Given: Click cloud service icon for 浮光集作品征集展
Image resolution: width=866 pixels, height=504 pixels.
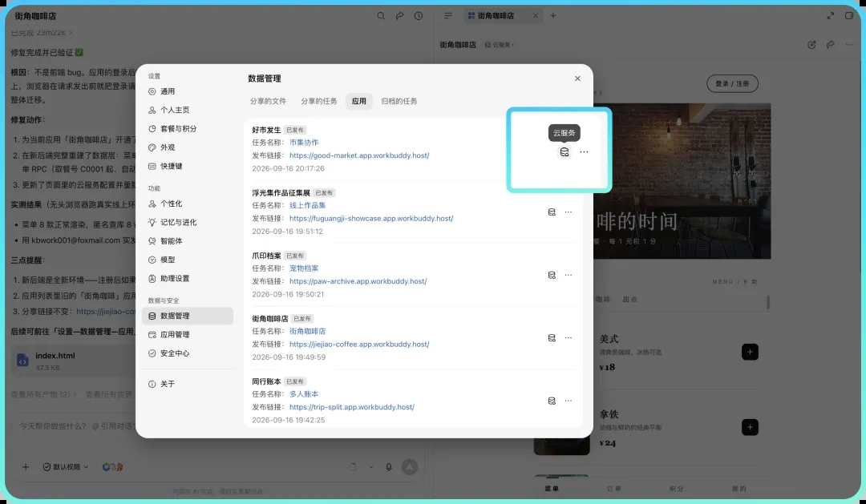Looking at the screenshot, I should coord(551,212).
